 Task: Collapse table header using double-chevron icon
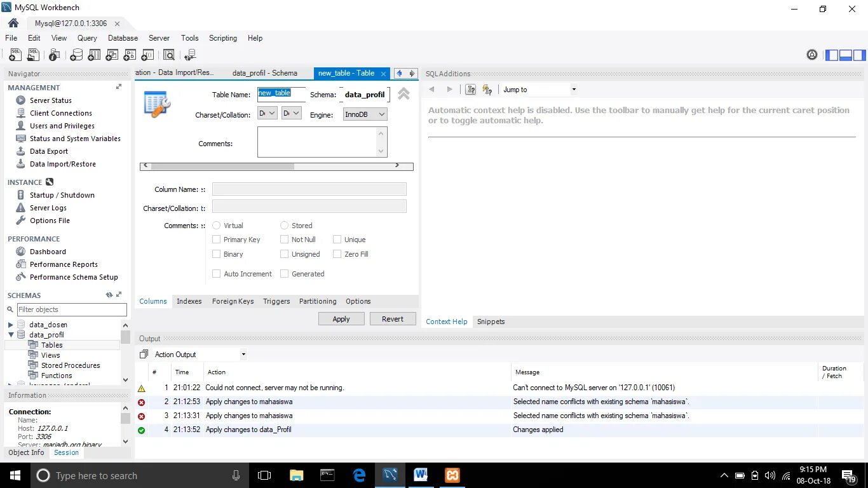(403, 94)
